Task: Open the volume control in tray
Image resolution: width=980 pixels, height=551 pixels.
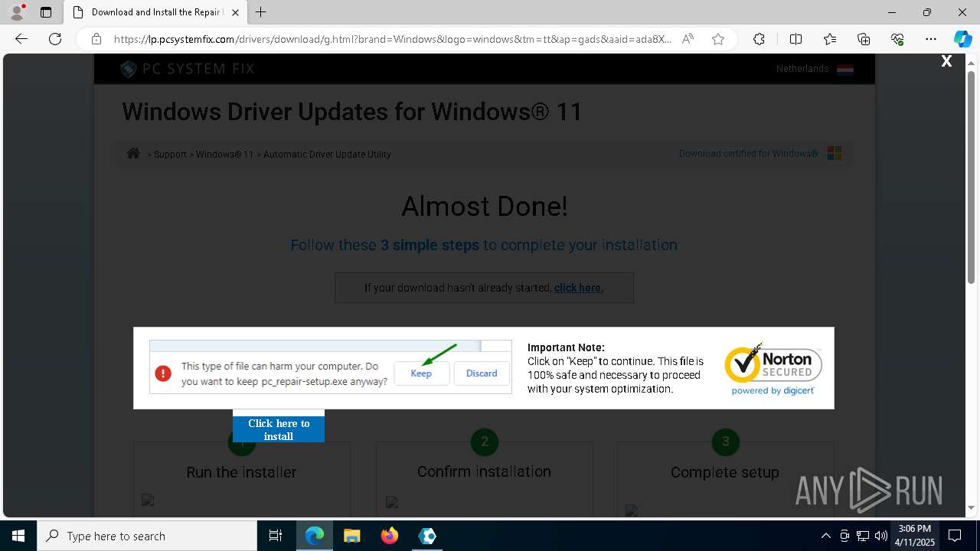Action: coord(881,536)
